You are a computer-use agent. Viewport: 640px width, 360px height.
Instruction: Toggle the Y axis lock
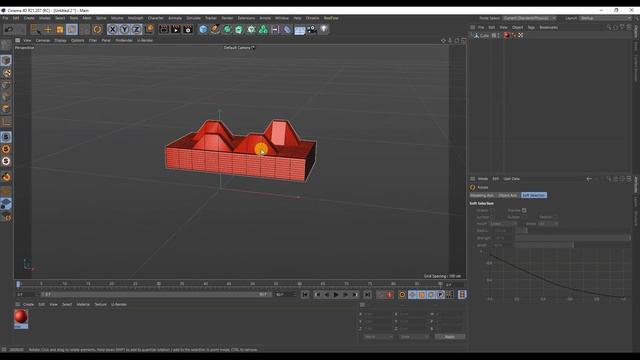124,29
